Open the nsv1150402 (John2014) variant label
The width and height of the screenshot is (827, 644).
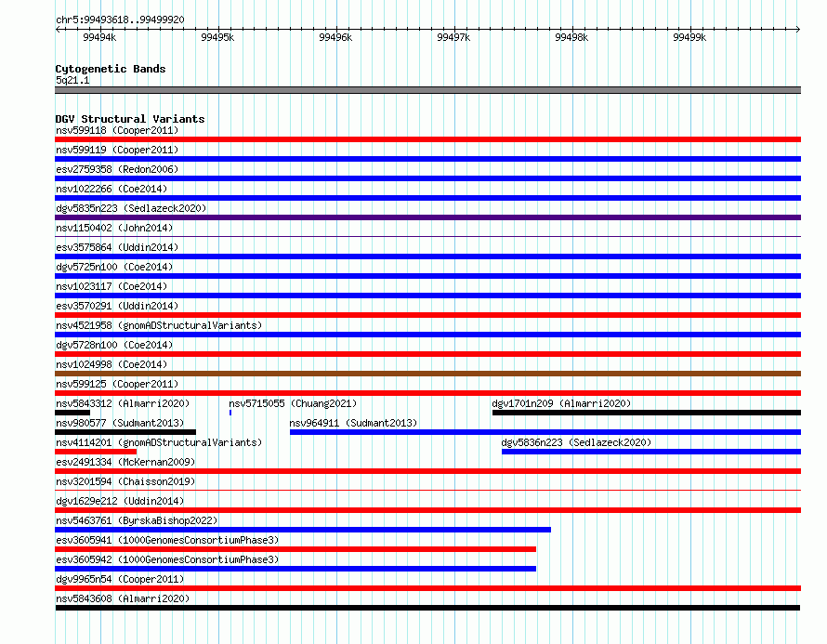(x=114, y=228)
